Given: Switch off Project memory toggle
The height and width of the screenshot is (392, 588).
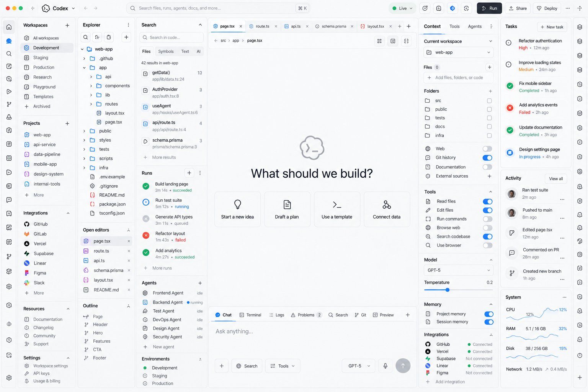Looking at the screenshot, I should [x=489, y=314].
